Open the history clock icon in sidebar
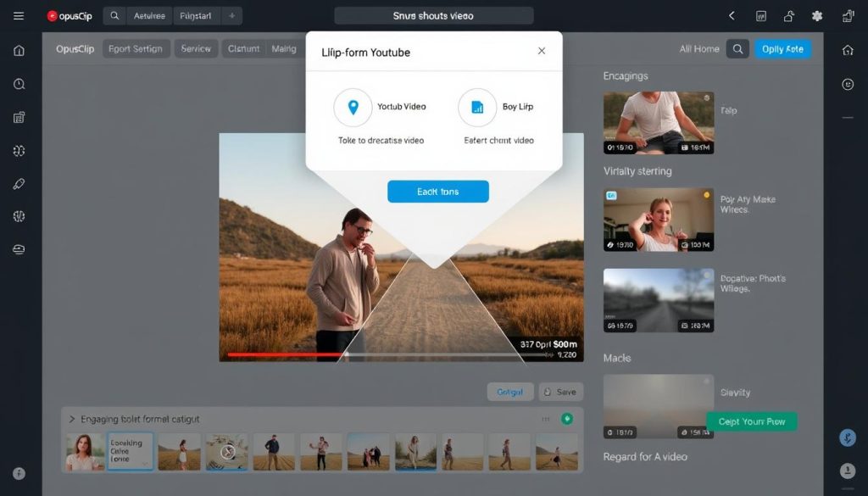Image resolution: width=868 pixels, height=496 pixels. click(x=18, y=84)
